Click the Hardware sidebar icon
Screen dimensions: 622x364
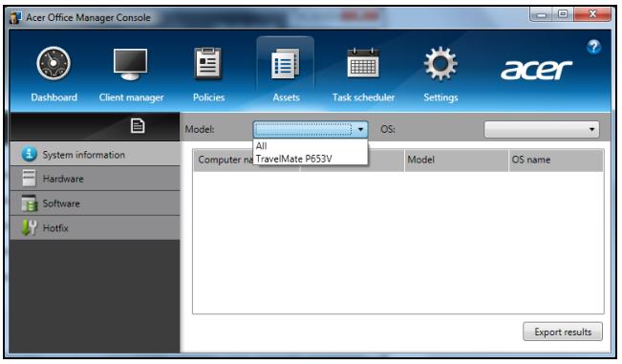coord(29,179)
